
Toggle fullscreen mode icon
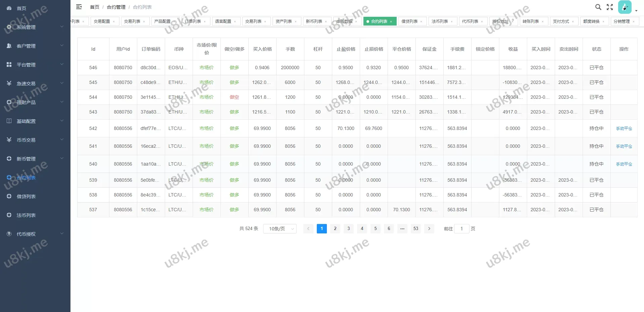(x=610, y=7)
